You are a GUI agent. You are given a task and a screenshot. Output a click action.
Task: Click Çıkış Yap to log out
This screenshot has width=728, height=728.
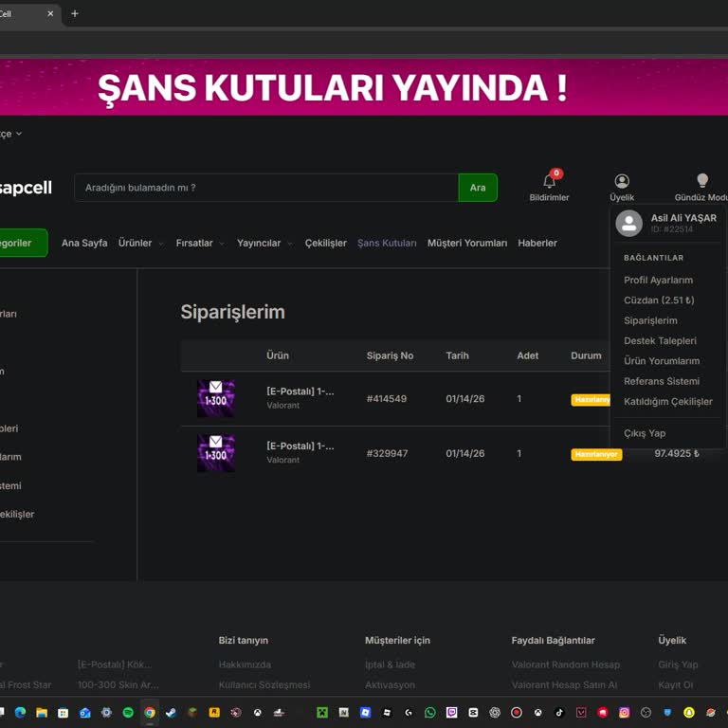(645, 433)
